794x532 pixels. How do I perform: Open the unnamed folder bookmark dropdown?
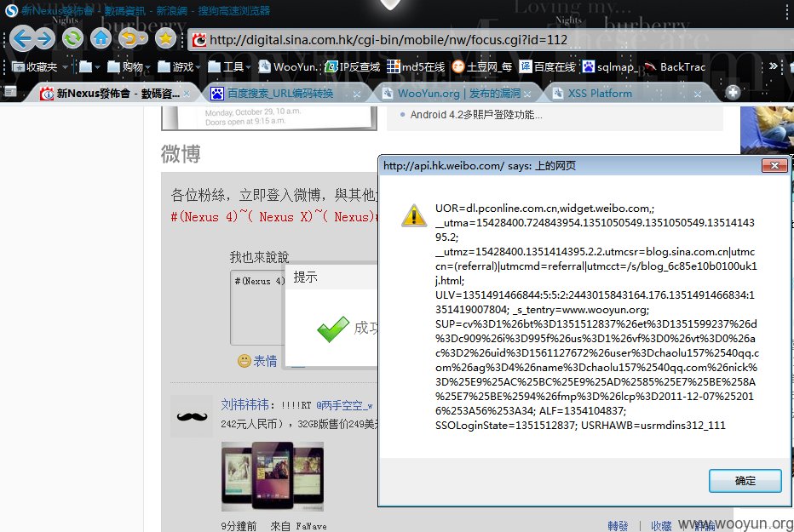pyautogui.click(x=89, y=66)
